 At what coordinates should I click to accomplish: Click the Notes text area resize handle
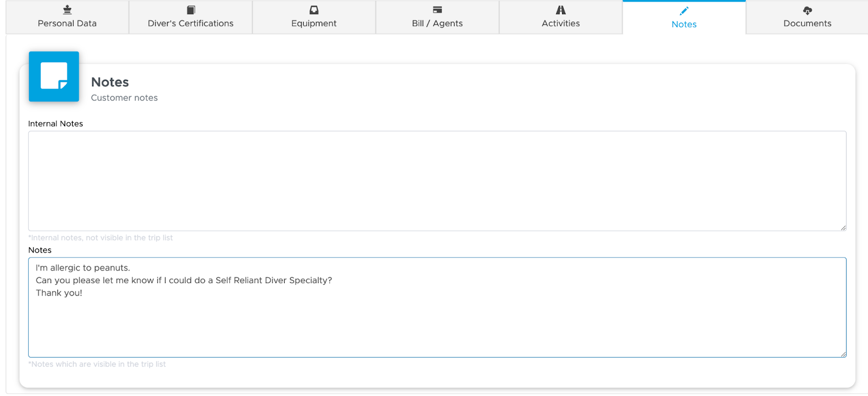pyautogui.click(x=843, y=354)
